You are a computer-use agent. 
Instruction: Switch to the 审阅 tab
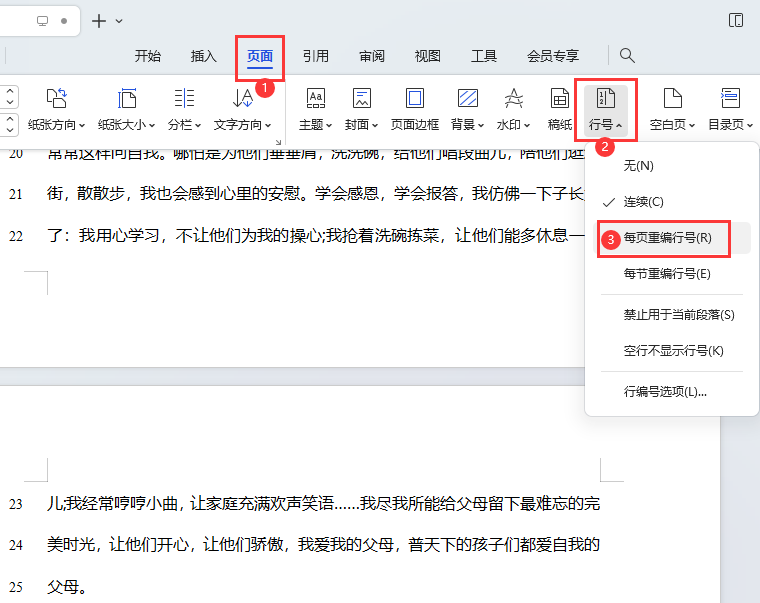[372, 56]
